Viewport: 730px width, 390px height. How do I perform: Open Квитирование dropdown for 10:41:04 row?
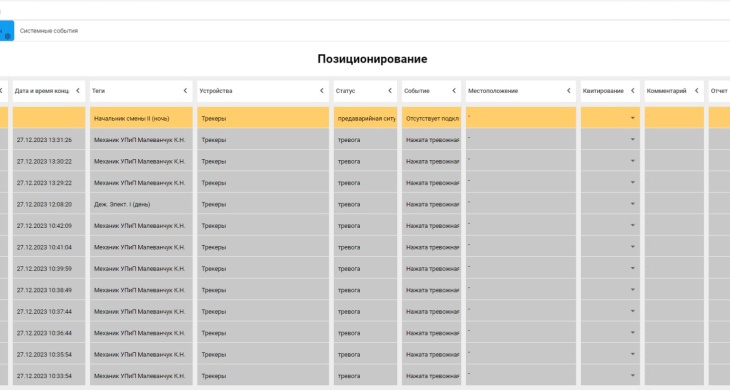point(632,247)
